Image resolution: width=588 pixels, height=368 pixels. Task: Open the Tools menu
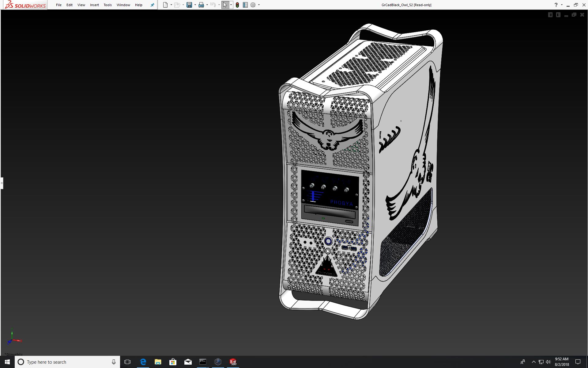coord(107,5)
